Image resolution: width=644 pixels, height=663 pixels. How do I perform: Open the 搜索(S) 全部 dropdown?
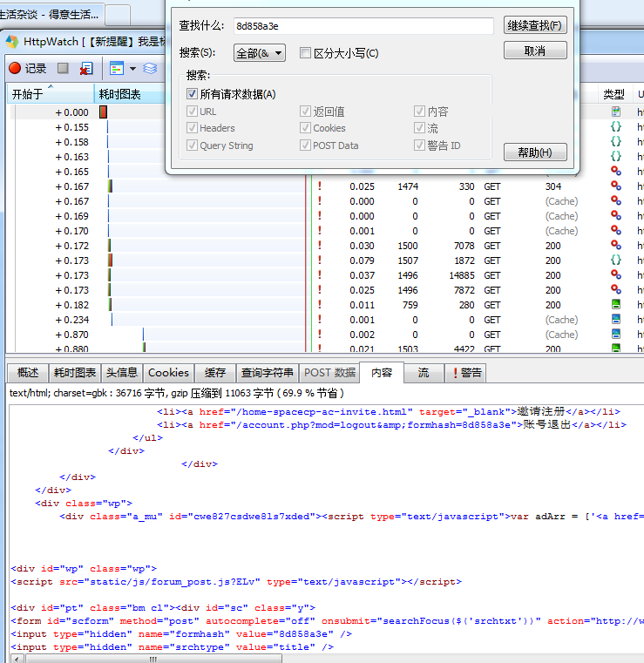click(260, 53)
